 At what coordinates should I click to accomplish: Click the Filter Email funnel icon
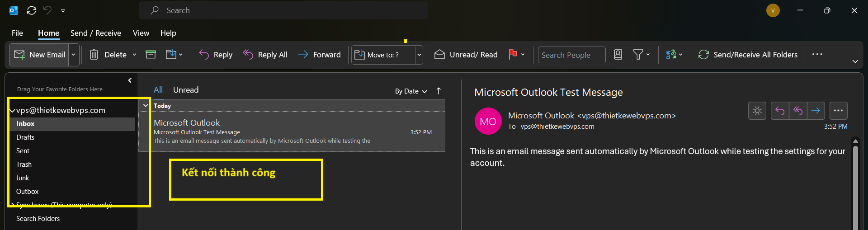(x=638, y=55)
